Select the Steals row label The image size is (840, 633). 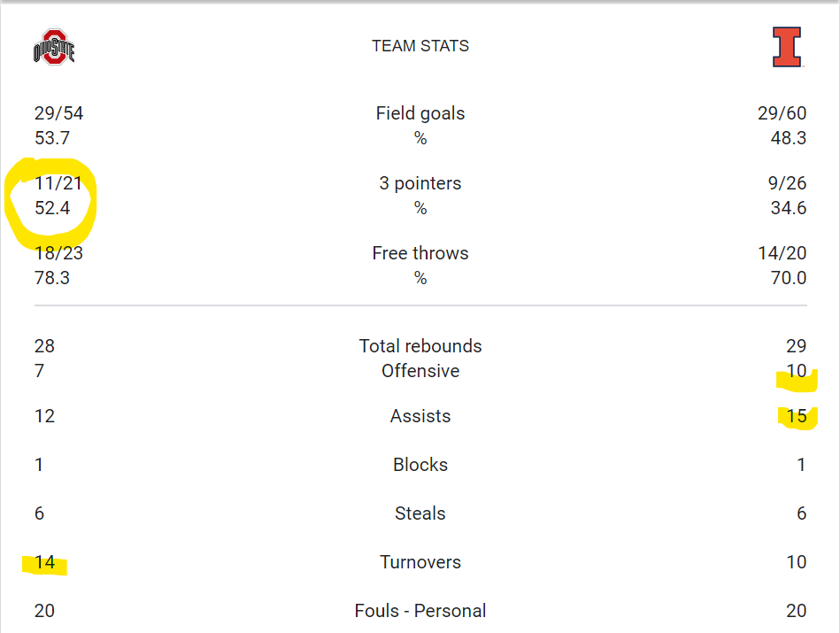[x=420, y=513]
